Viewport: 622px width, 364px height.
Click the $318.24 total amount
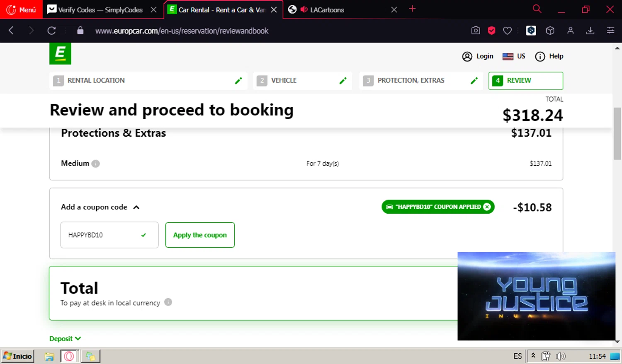click(x=532, y=115)
